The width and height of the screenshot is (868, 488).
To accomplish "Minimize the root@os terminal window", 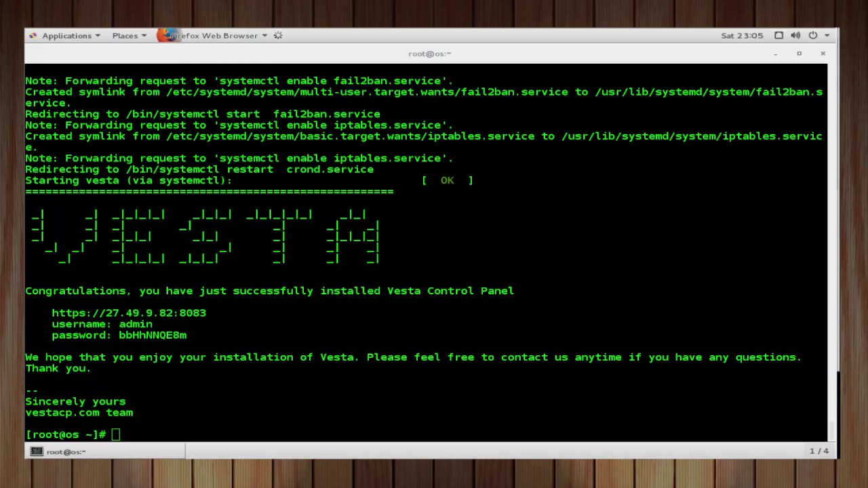I will [x=775, y=54].
